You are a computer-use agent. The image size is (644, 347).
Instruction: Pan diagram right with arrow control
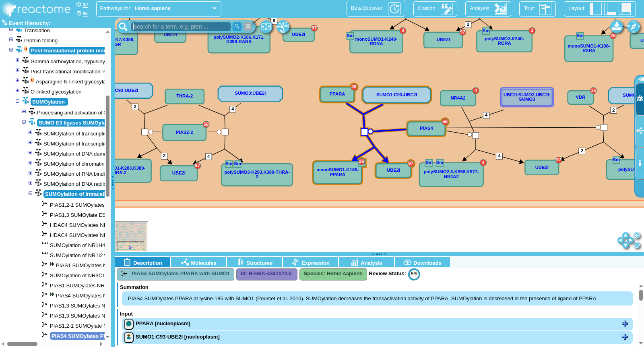tap(631, 240)
